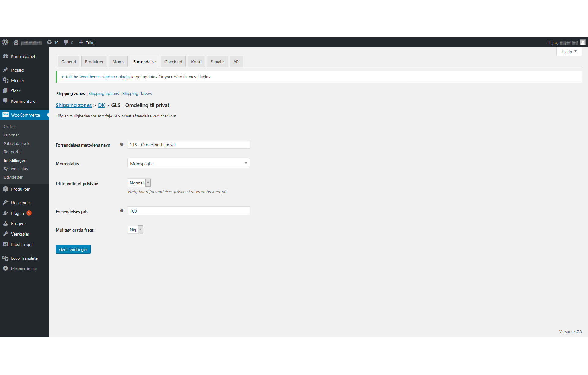This screenshot has height=375, width=588.
Task: Open the Muliggør gratis fragt dropdown
Action: (135, 230)
